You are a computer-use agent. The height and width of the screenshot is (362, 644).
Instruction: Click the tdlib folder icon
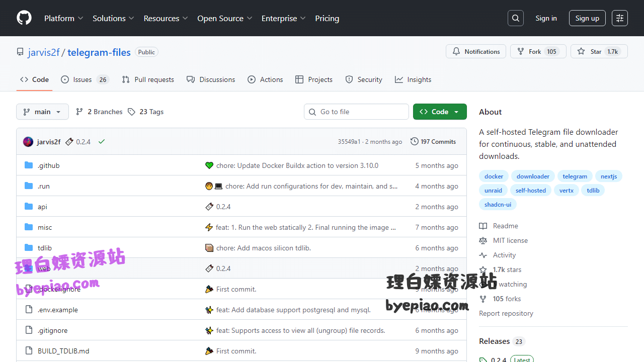tap(29, 248)
